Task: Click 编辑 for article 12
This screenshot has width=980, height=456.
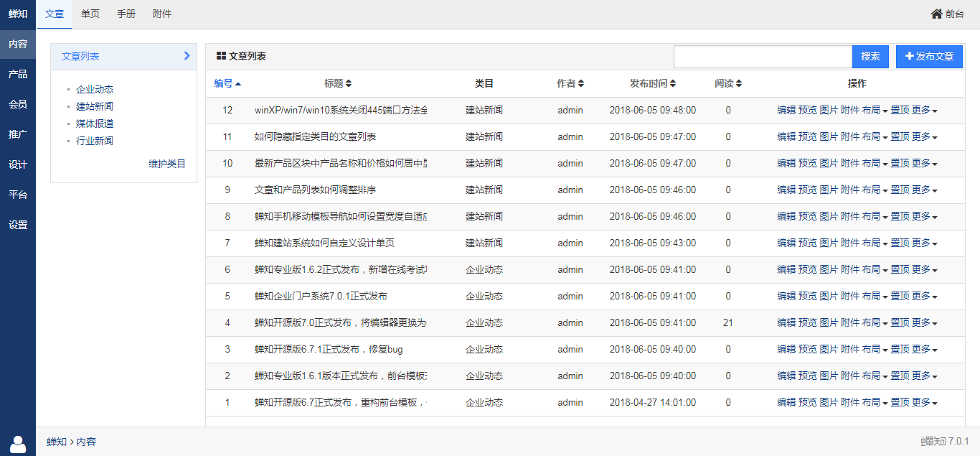Action: (786, 110)
